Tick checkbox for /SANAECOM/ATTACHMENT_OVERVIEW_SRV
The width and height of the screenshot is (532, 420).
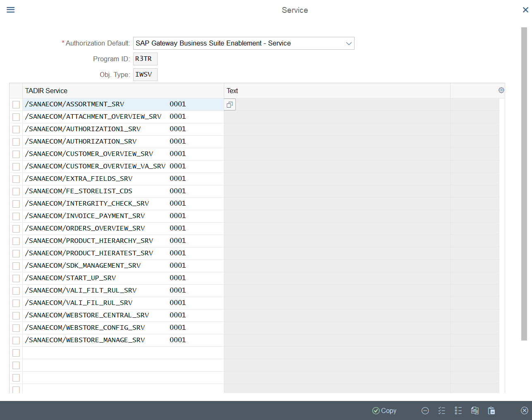point(16,117)
